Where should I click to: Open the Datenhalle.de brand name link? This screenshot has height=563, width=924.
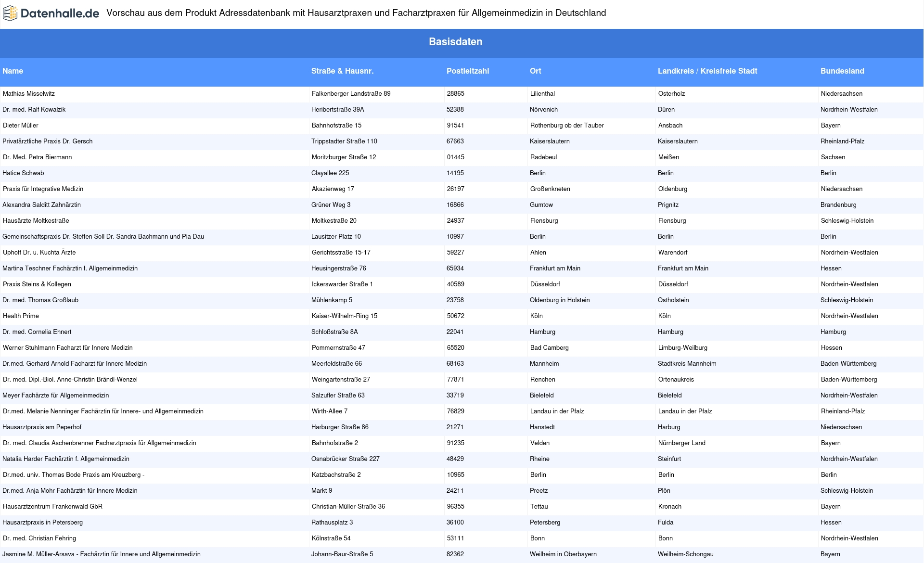point(60,13)
